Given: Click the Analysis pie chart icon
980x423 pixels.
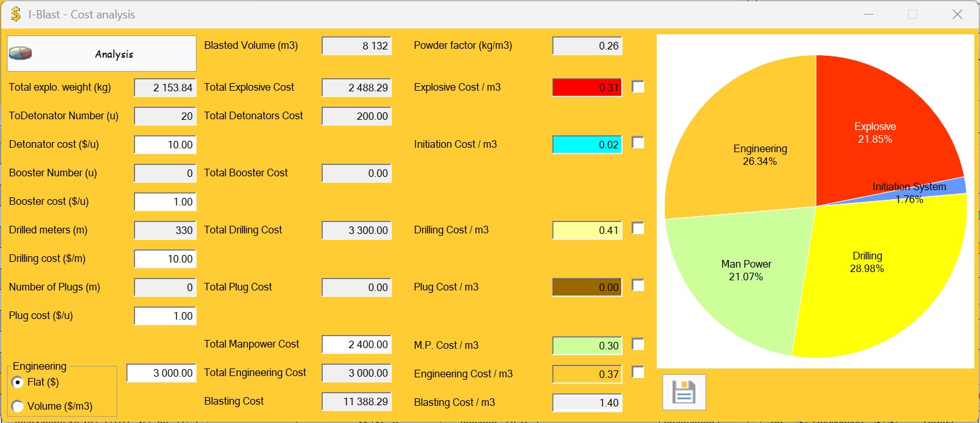Looking at the screenshot, I should coord(19,53).
